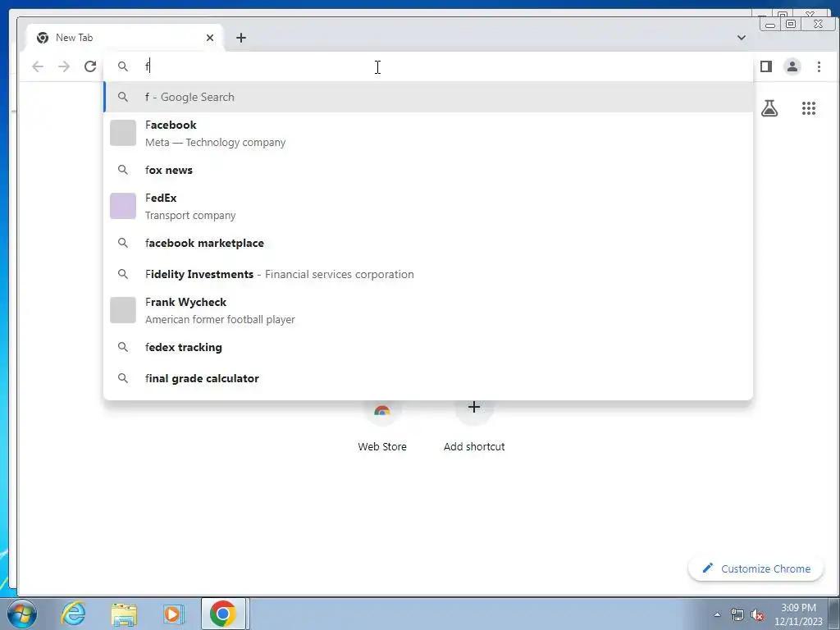Select 'final grade calculator' suggestion

[428, 378]
